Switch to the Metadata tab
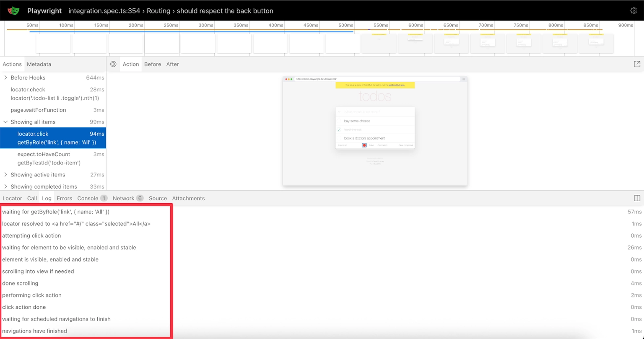This screenshot has height=339, width=644. [x=39, y=64]
